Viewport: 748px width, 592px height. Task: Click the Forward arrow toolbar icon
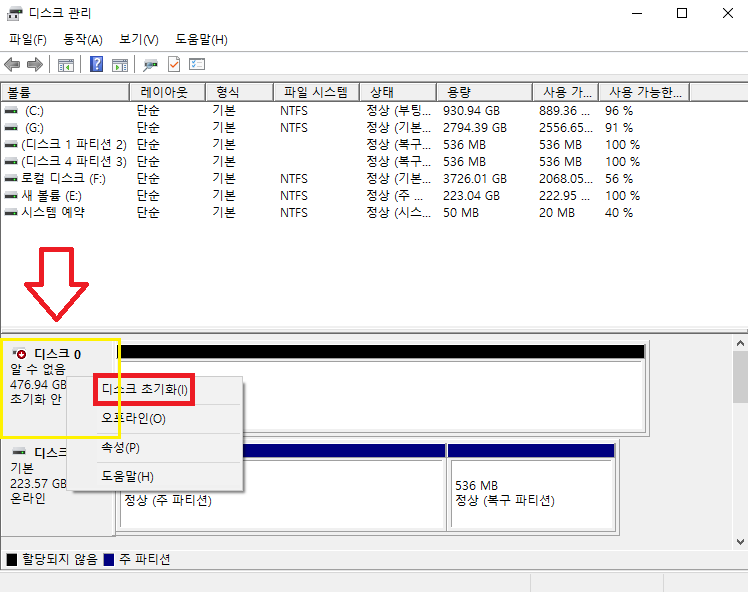35,64
